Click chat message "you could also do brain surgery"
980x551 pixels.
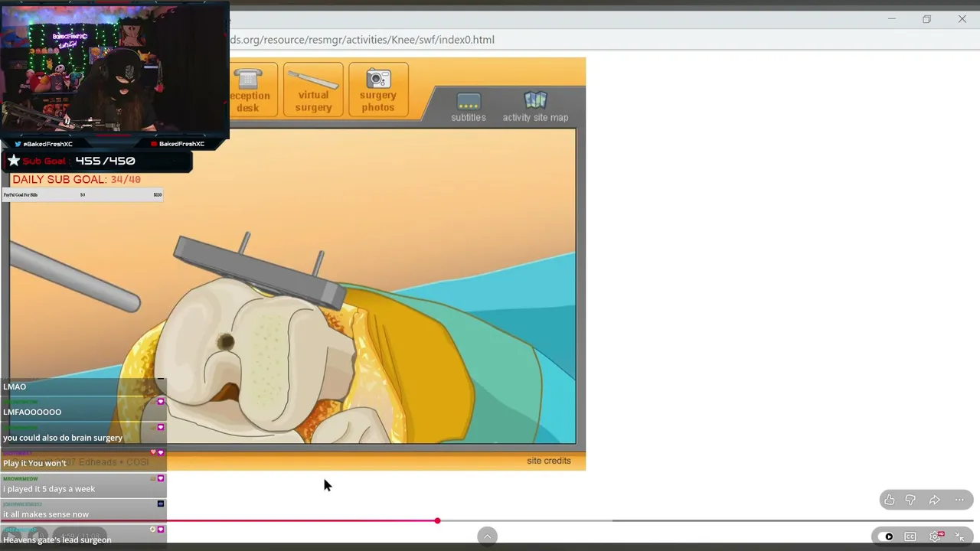[x=63, y=438]
